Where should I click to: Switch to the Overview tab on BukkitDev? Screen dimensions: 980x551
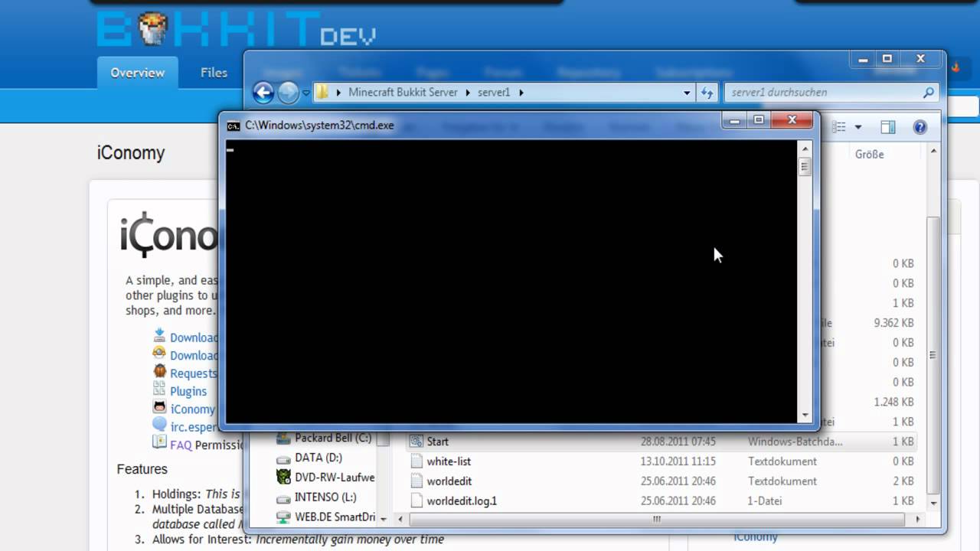pyautogui.click(x=138, y=73)
